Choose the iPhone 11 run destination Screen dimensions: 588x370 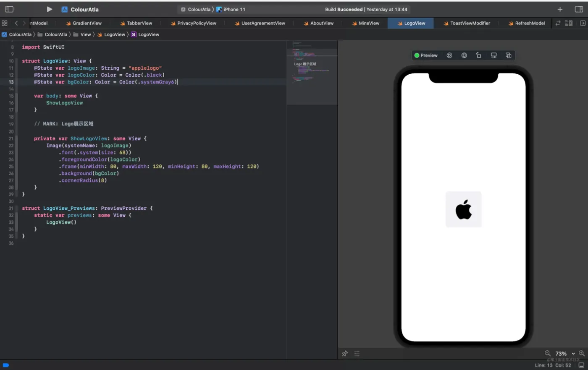231,9
